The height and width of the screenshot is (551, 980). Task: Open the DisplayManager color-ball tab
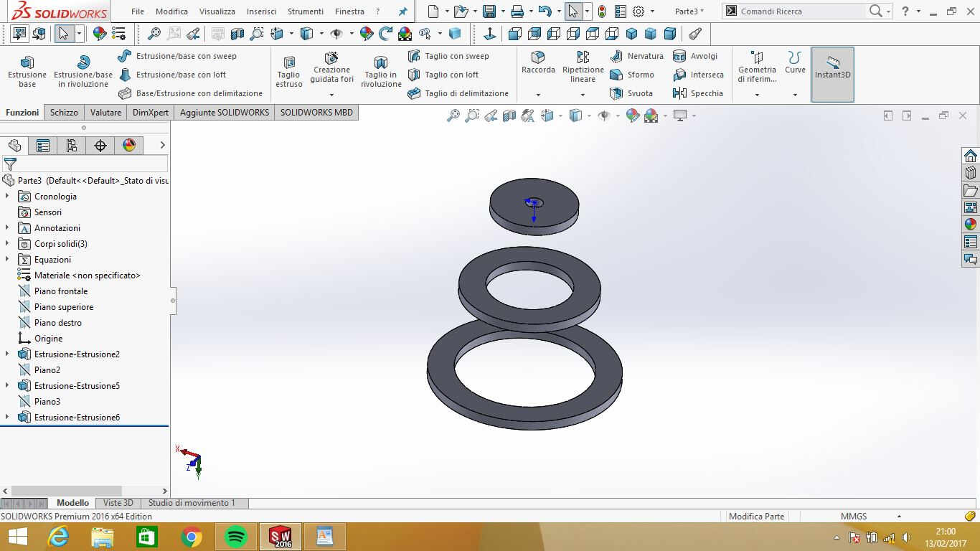pos(129,146)
